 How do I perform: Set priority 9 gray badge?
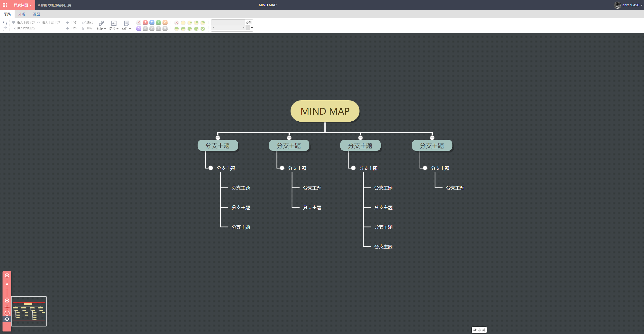165,29
